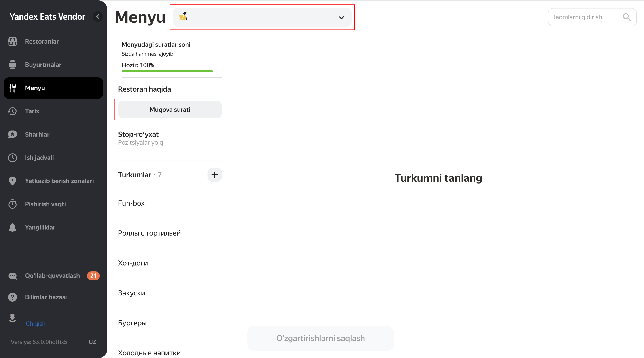
Task: Open the Stop-ro'yxat section
Action: tap(138, 134)
